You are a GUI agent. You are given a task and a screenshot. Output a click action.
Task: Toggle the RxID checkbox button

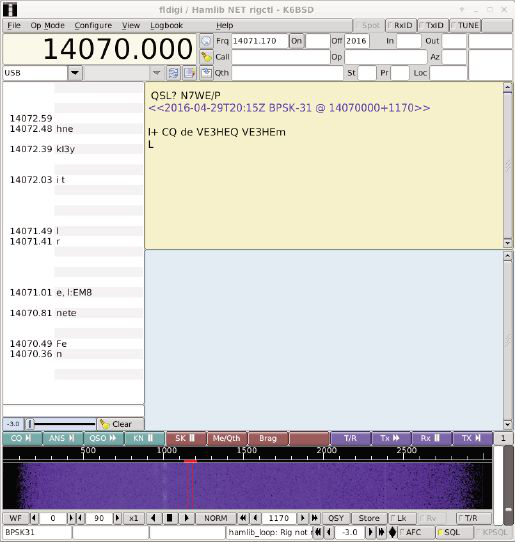click(401, 25)
